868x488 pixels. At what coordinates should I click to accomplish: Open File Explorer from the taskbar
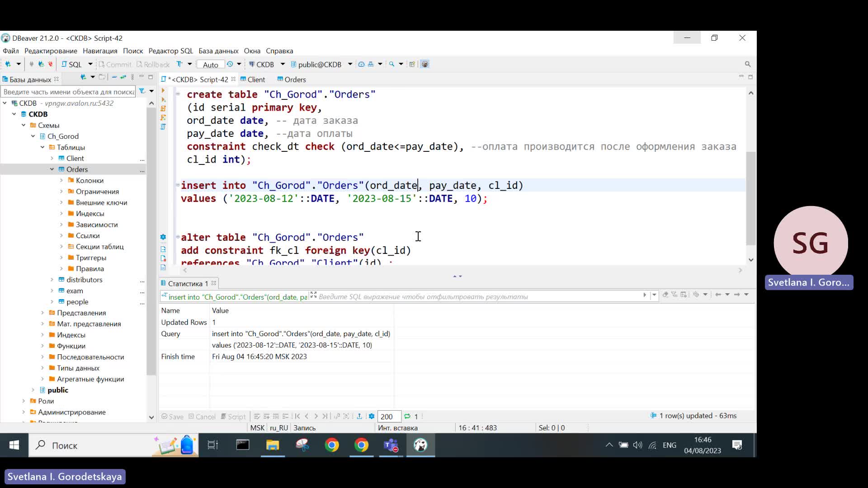point(273,446)
